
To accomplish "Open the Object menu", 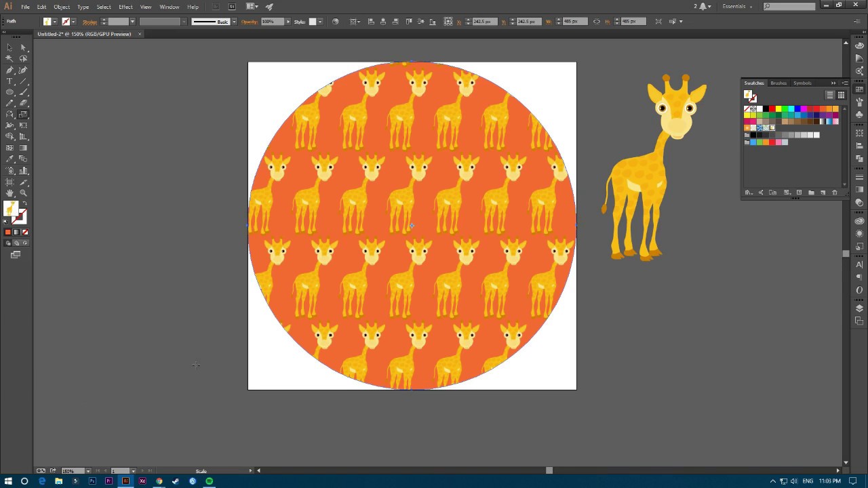I will tap(62, 7).
